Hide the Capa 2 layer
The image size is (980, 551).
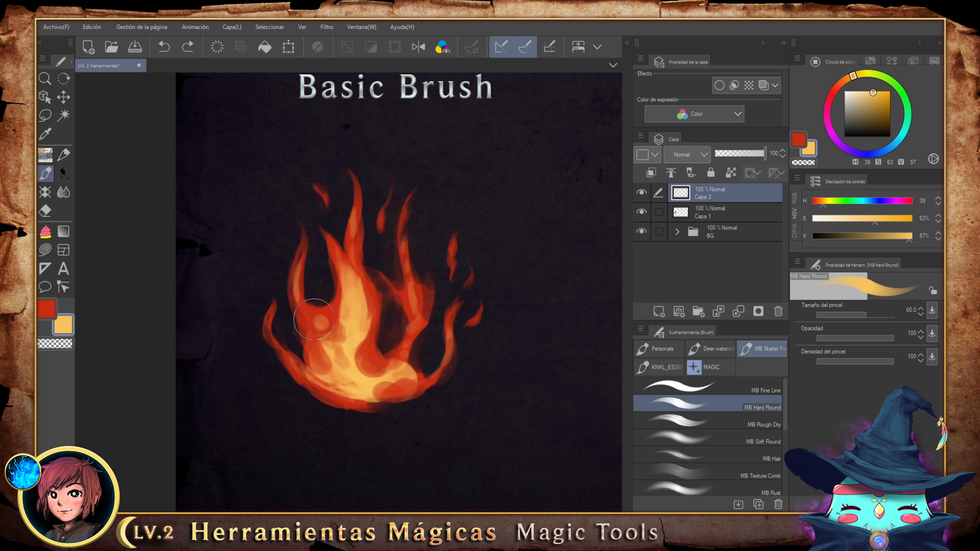(642, 192)
